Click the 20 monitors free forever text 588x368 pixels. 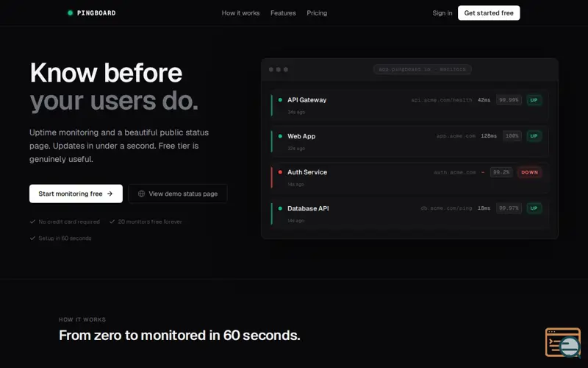pos(150,222)
